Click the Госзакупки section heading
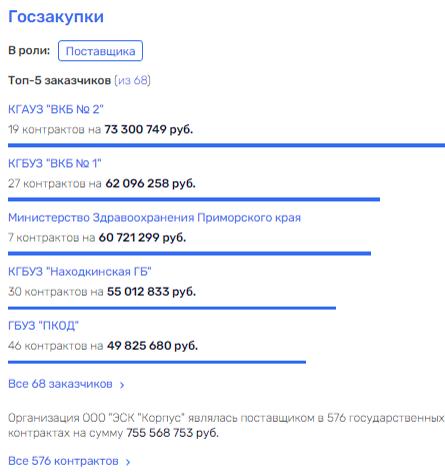445x472 pixels. pyautogui.click(x=56, y=17)
